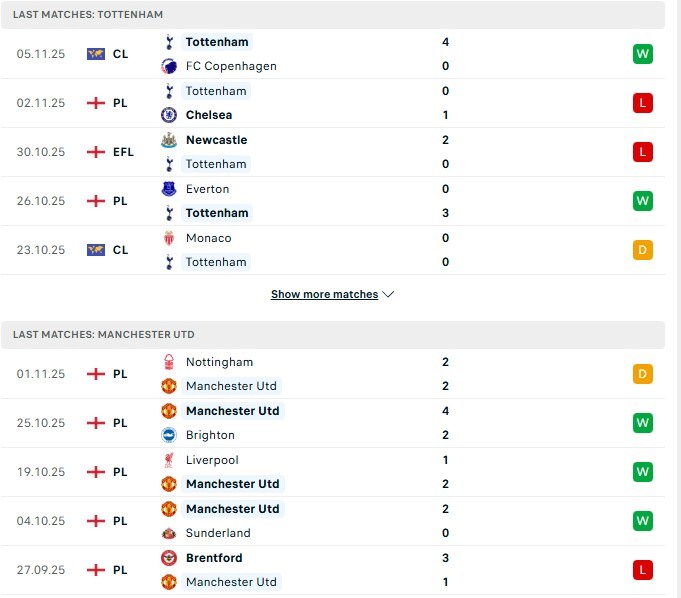
Task: Select the Manchester Utd vs Brighton team name
Action: 232,411
